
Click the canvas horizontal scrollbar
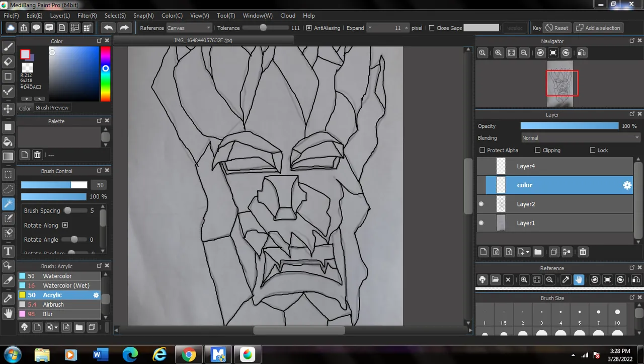click(x=299, y=330)
